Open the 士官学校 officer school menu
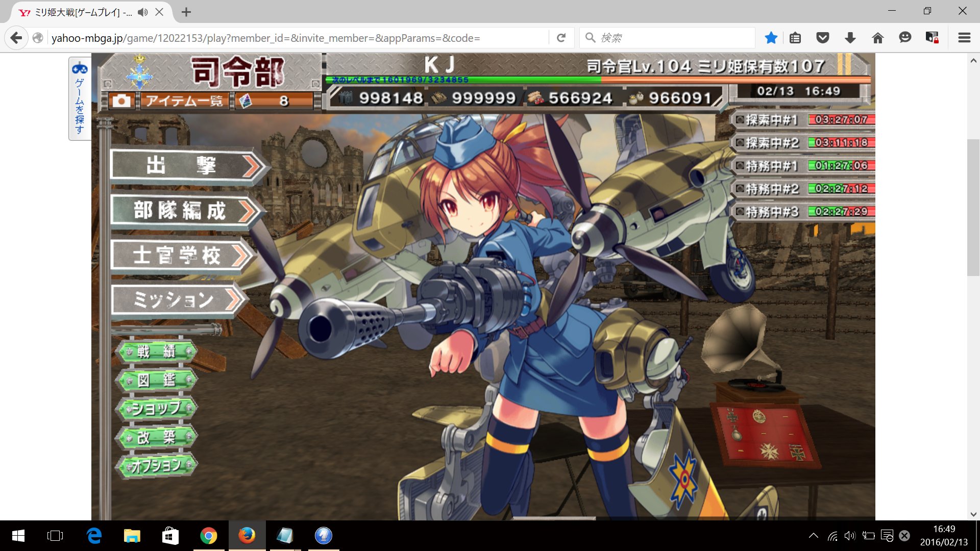The height and width of the screenshot is (551, 980). (x=181, y=255)
